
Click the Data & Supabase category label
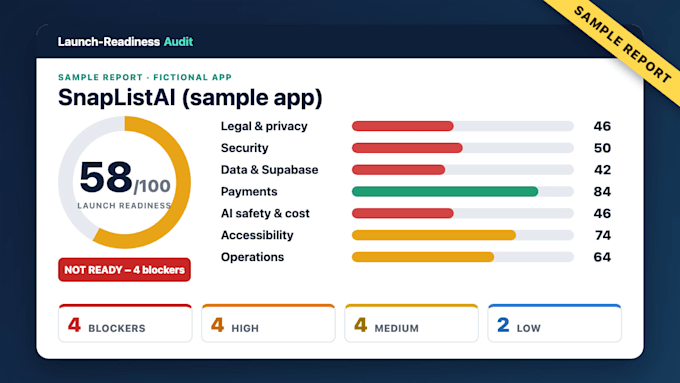coord(269,170)
